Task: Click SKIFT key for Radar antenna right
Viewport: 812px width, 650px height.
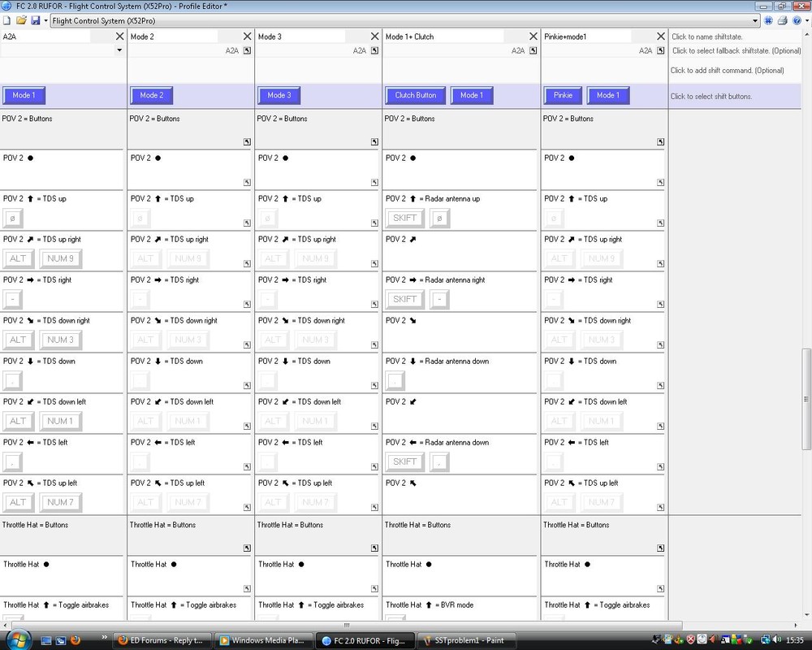Action: pos(405,300)
